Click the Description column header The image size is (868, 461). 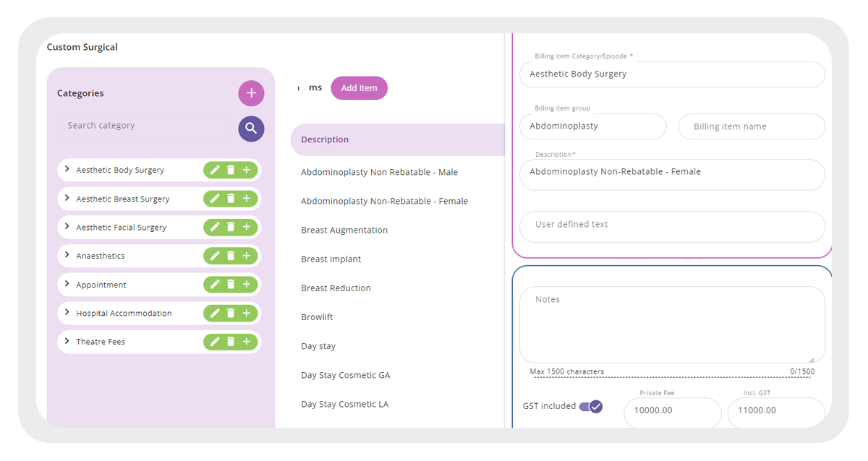tap(324, 139)
